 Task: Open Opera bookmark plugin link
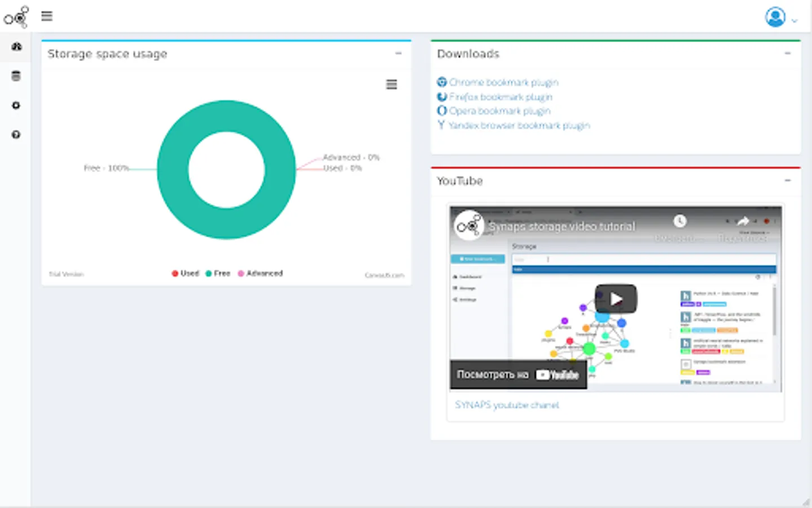(500, 111)
